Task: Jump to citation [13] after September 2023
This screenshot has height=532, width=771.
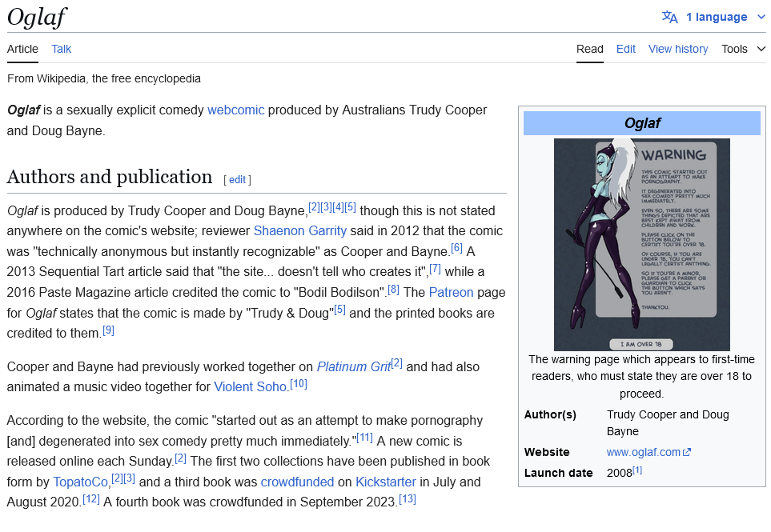Action: (x=408, y=499)
